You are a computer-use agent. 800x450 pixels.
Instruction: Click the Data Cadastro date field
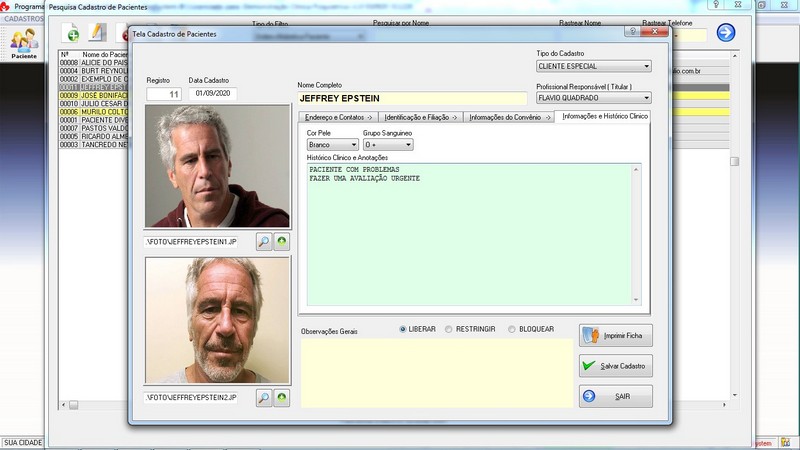coord(213,94)
